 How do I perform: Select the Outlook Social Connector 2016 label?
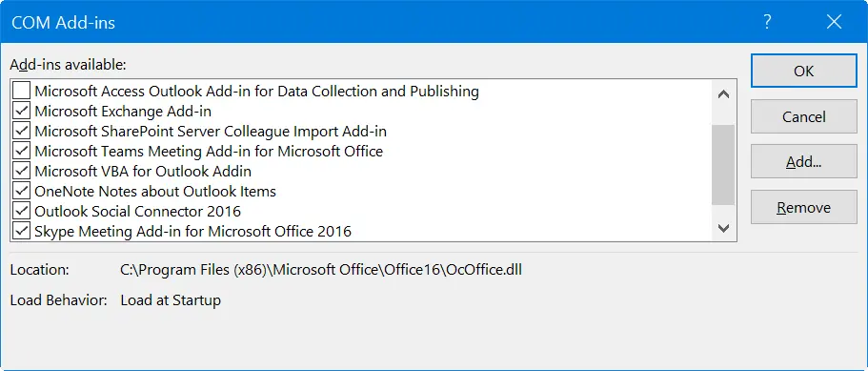tap(138, 211)
